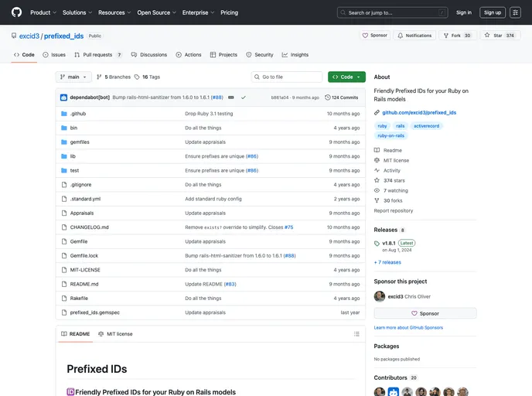Click the fork icon next to Fork

click(446, 36)
